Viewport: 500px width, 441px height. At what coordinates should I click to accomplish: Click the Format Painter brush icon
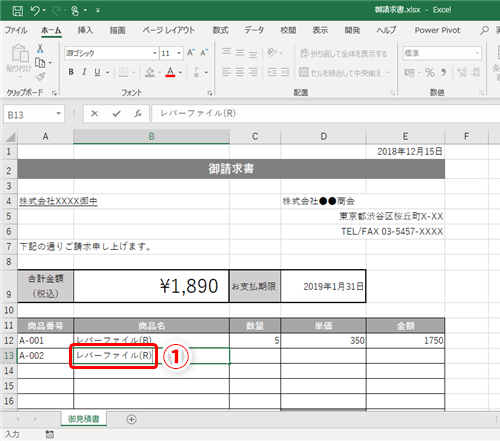click(x=40, y=77)
